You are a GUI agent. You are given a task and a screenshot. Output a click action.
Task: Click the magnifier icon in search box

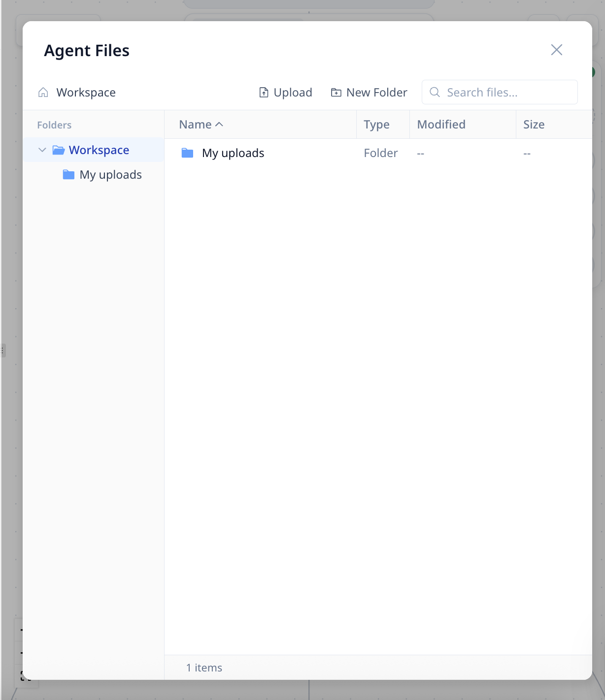pos(435,92)
